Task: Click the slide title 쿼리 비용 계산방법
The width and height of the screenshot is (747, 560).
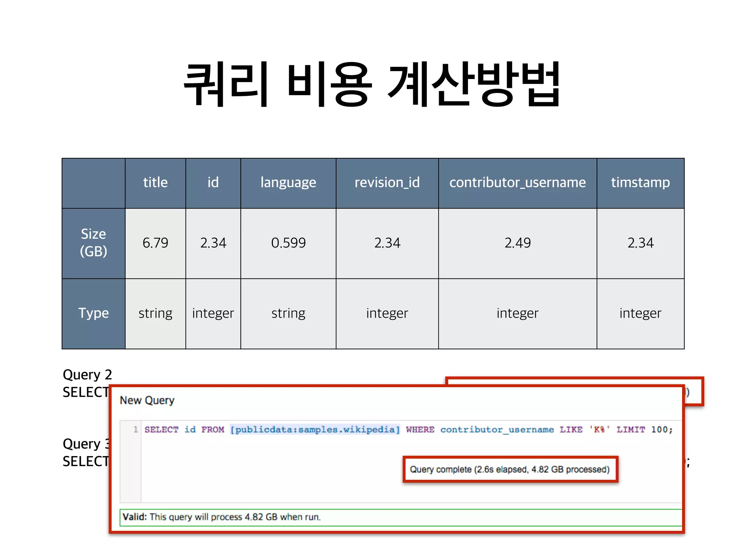Action: point(372,85)
